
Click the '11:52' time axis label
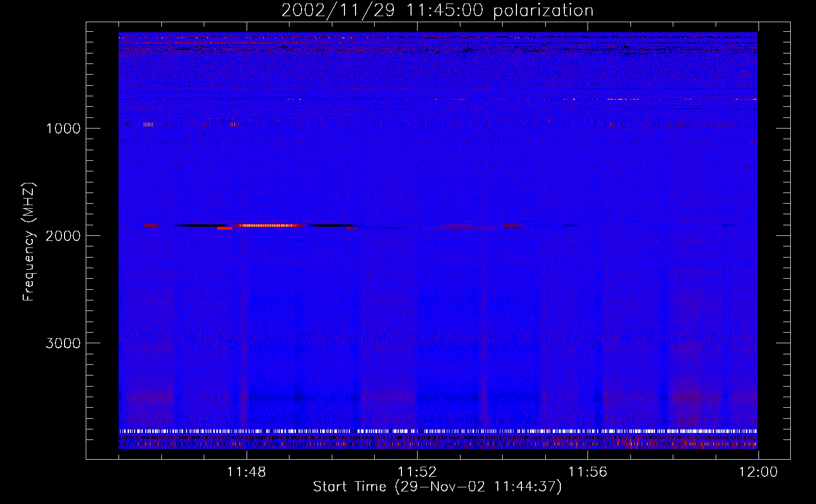pos(417,472)
